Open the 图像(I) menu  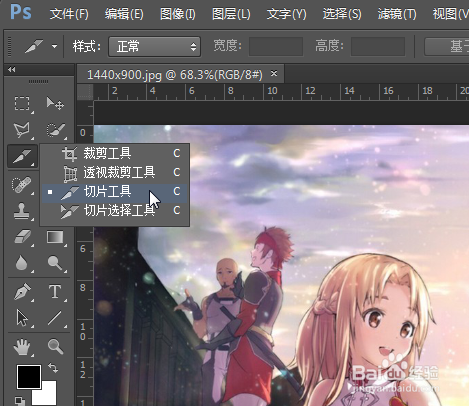[x=178, y=14]
